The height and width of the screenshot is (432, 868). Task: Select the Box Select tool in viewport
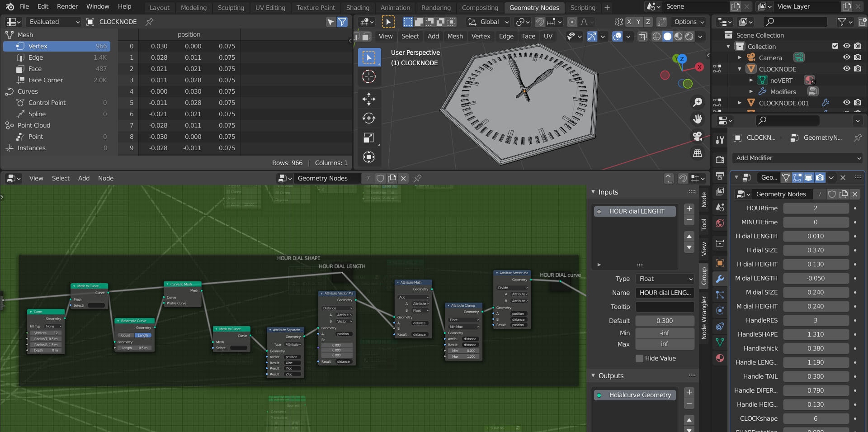369,57
